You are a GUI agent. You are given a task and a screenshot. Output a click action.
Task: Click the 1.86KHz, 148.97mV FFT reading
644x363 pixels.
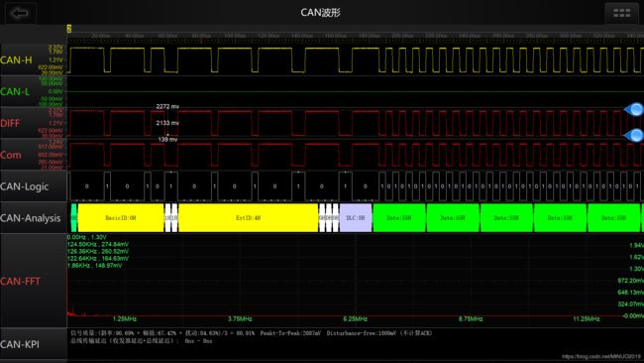click(x=94, y=266)
